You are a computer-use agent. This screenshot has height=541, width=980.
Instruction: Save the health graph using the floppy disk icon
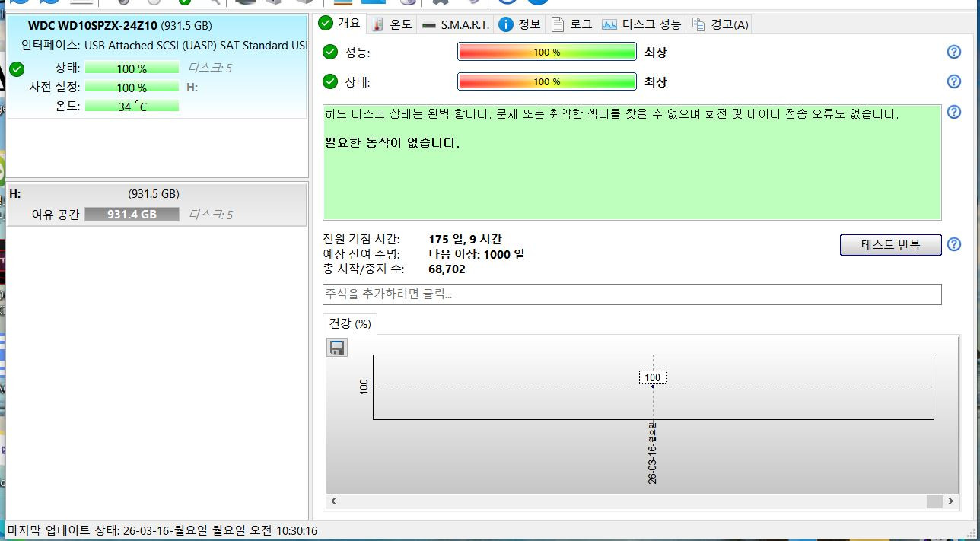pyautogui.click(x=336, y=347)
